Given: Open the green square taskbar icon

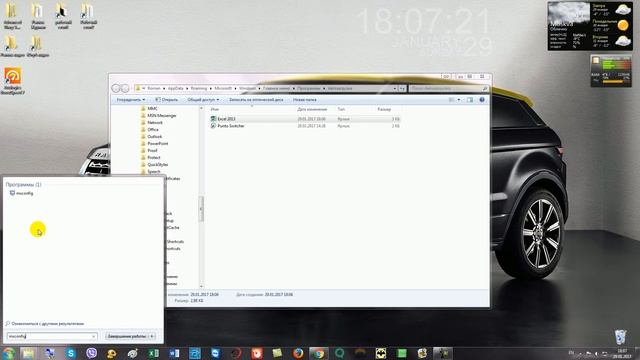Looking at the screenshot, I should coord(402,353).
